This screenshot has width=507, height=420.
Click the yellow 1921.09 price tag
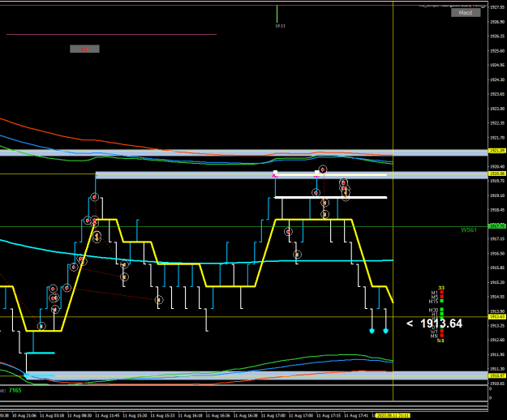click(x=497, y=151)
